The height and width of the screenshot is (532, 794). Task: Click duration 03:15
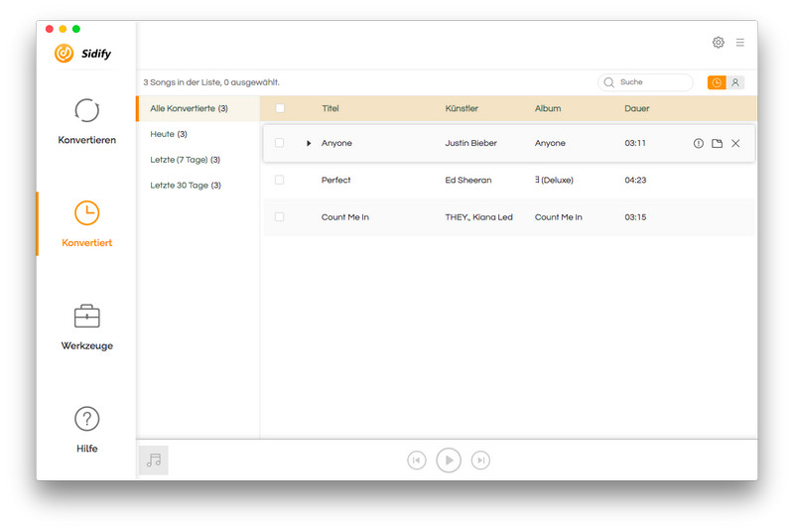(x=635, y=217)
